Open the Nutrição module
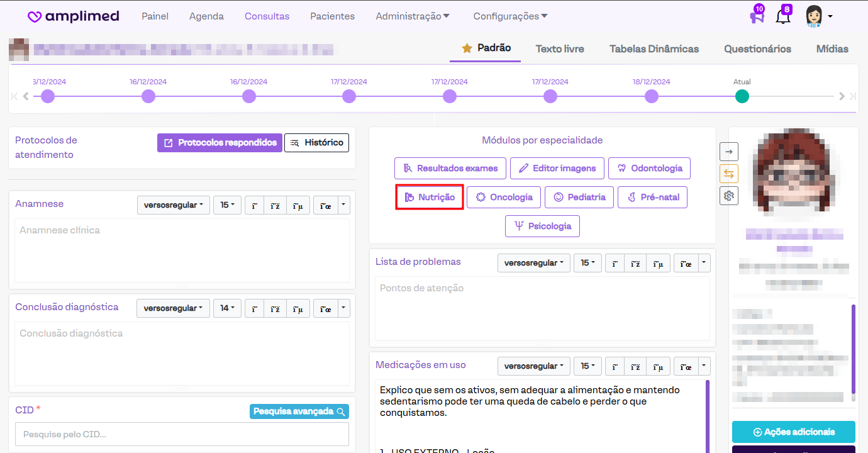Screen dimensions: 868x453 (x=430, y=198)
